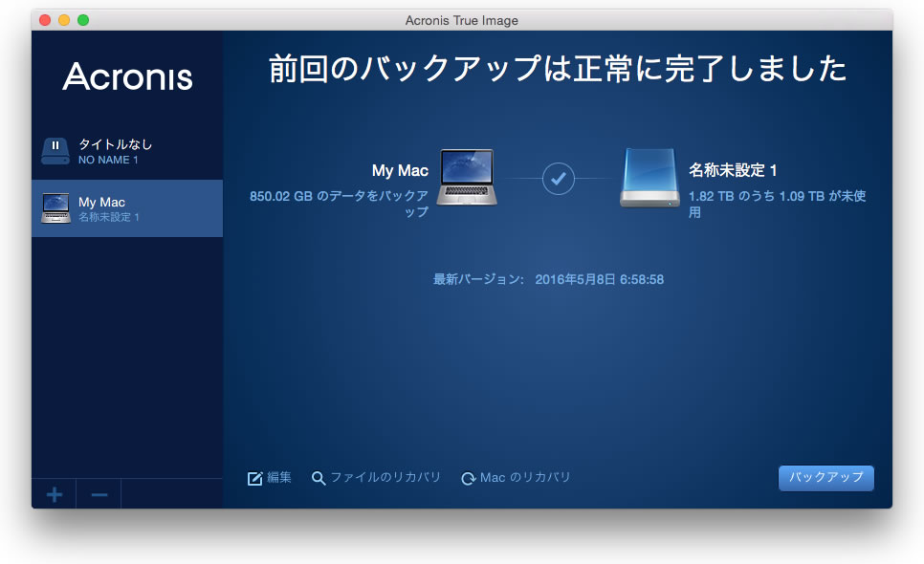Click 850.02 GB のデータをバックアップ text
924x564 pixels.
point(339,204)
